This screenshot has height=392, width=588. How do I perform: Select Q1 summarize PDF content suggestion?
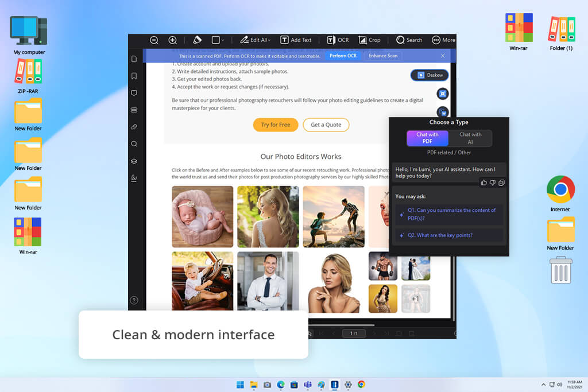click(x=449, y=214)
